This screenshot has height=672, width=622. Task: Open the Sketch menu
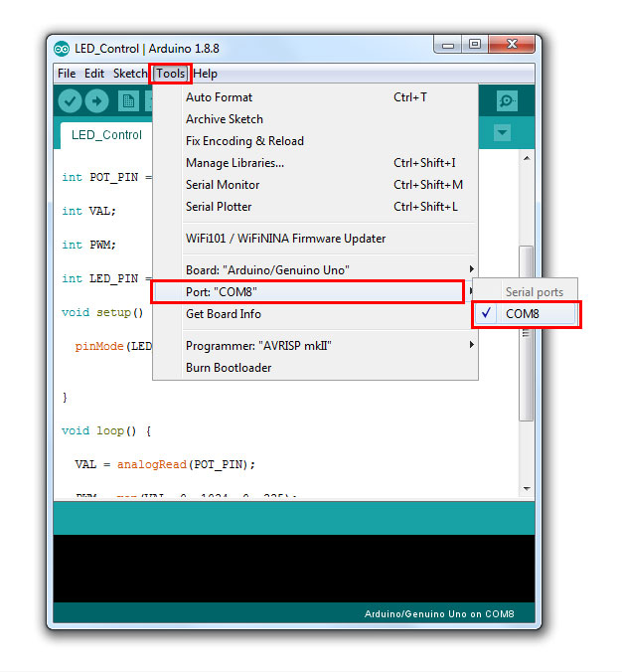click(130, 74)
